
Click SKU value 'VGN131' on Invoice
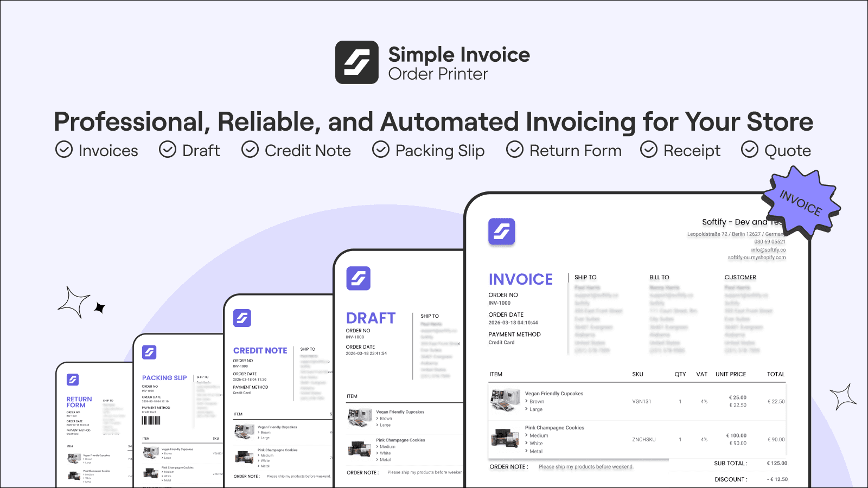click(x=641, y=402)
